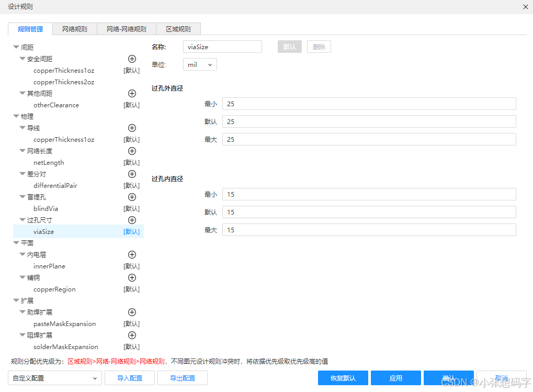Viewport: 533px width, 392px height.
Task: Open the 自定义配置 configuration dropdown
Action: [55, 378]
